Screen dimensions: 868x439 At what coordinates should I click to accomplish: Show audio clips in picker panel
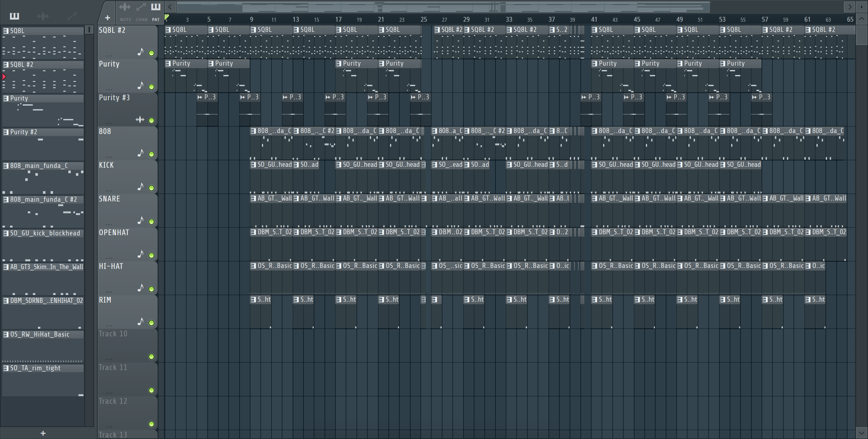(43, 16)
